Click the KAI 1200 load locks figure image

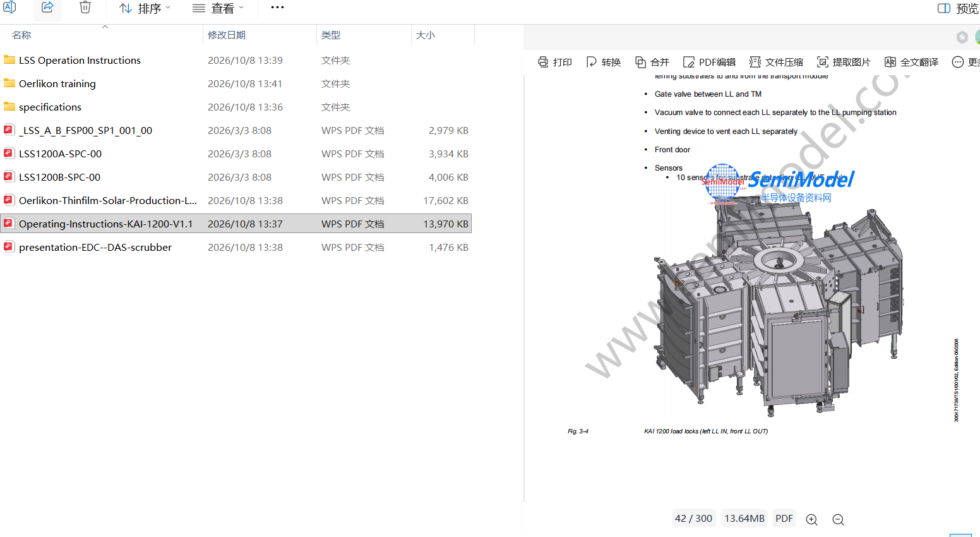click(x=780, y=306)
